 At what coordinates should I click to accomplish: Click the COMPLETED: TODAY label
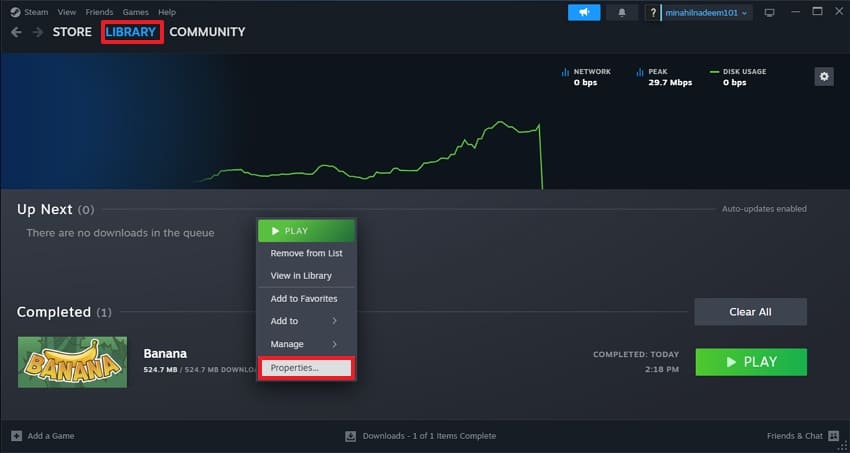coord(636,354)
